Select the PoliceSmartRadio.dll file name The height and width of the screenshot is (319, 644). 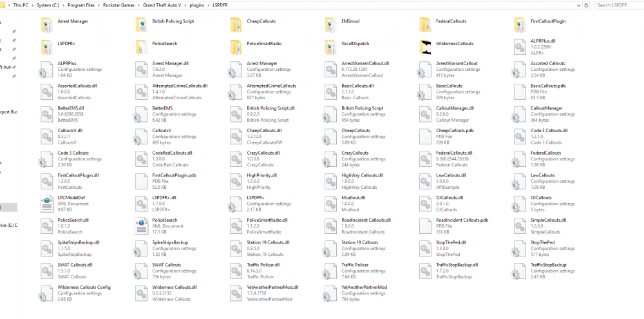click(267, 220)
